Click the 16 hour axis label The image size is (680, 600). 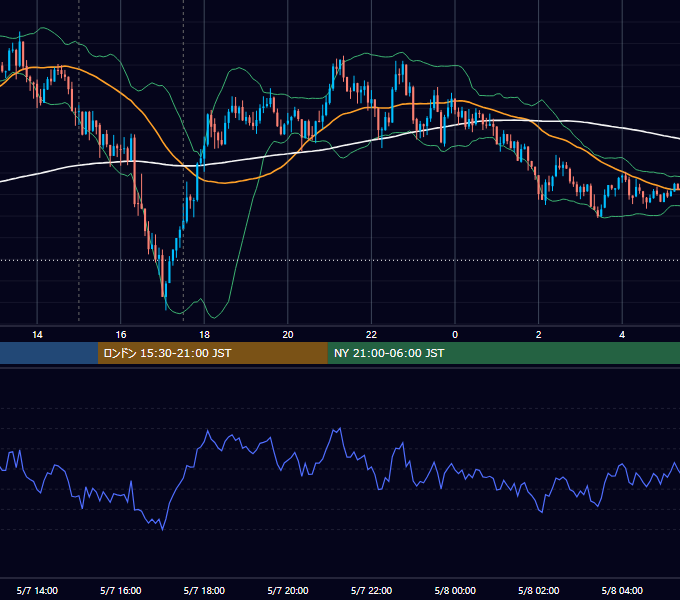point(121,335)
